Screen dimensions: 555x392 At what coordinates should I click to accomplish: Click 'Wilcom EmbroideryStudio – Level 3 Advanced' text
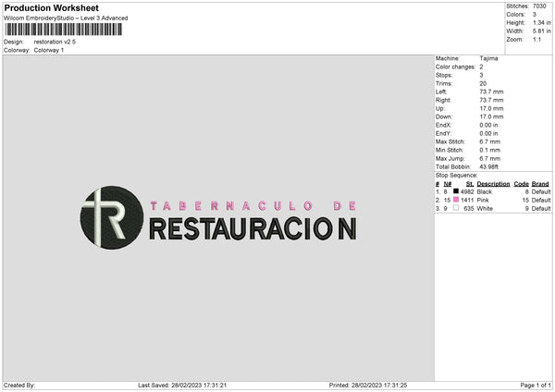click(x=66, y=18)
